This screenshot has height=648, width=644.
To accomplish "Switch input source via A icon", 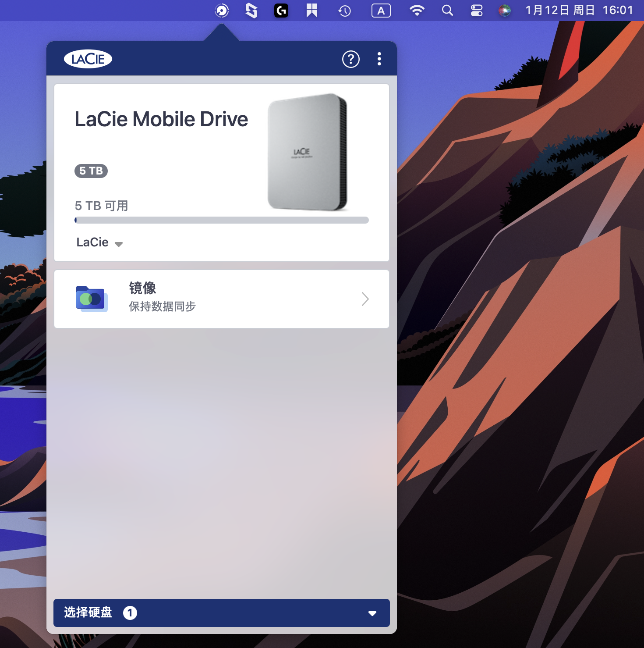I will coord(381,11).
